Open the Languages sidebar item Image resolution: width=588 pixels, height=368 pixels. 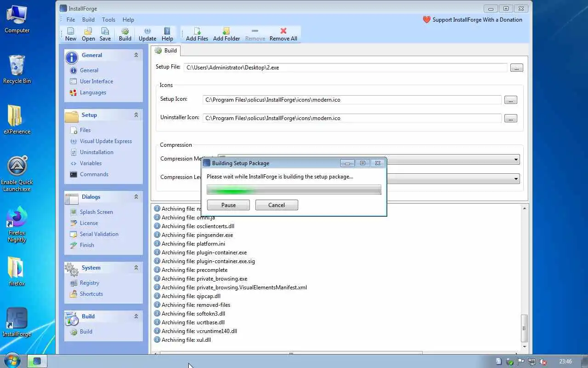93,92
